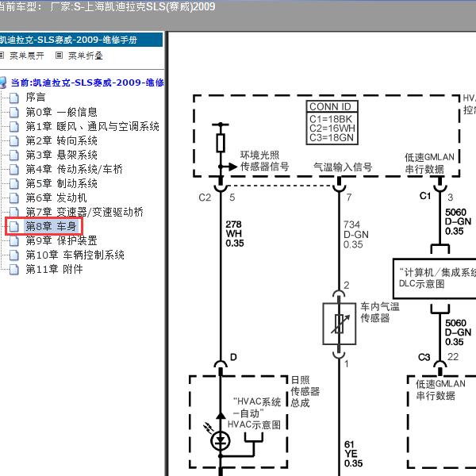
Task: Click the page icon beside 第10章
Action: click(x=14, y=255)
